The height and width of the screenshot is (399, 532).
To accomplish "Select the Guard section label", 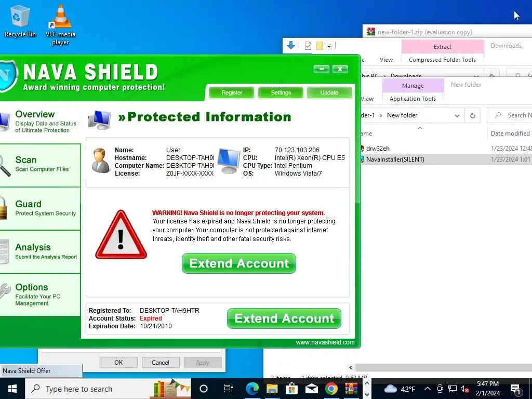I will pyautogui.click(x=28, y=204).
